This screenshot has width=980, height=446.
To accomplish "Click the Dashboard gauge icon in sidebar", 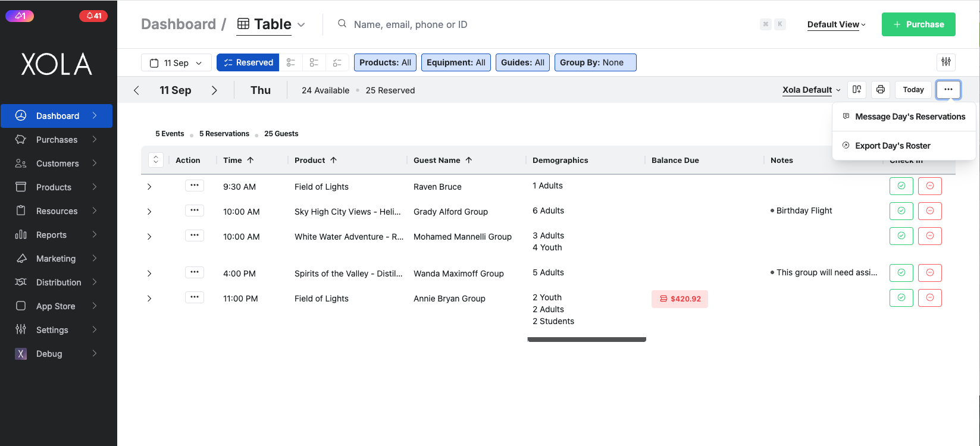I will tap(21, 116).
